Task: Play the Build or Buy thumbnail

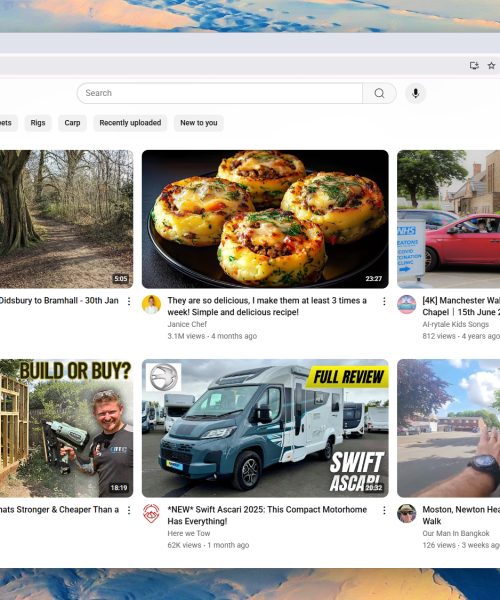Action: 67,428
